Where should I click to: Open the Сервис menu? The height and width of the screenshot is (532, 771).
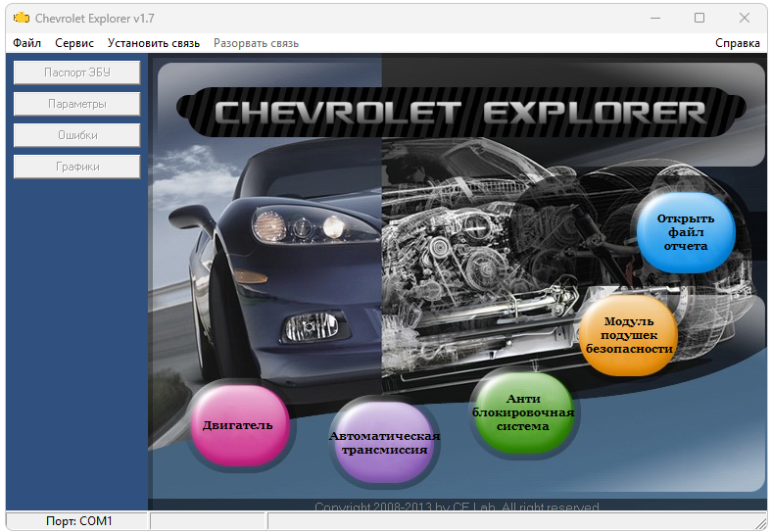click(74, 43)
